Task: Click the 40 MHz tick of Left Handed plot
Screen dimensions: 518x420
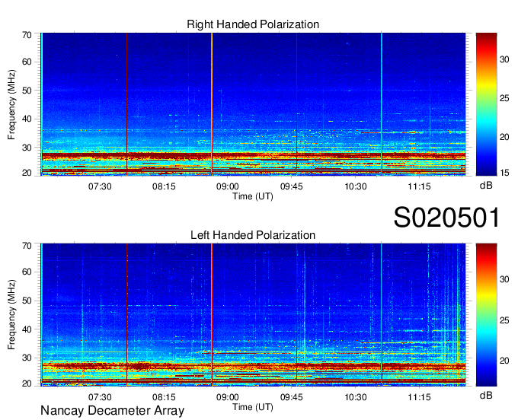Action: (x=27, y=329)
